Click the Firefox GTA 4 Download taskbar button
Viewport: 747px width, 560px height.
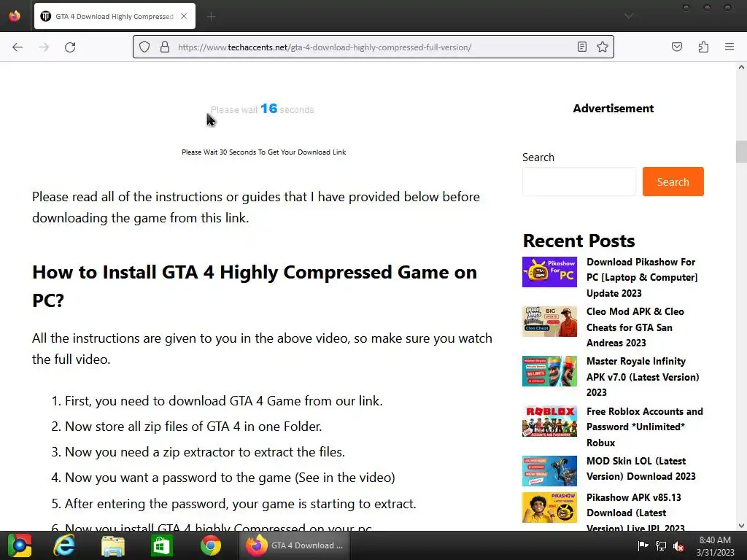click(x=294, y=545)
